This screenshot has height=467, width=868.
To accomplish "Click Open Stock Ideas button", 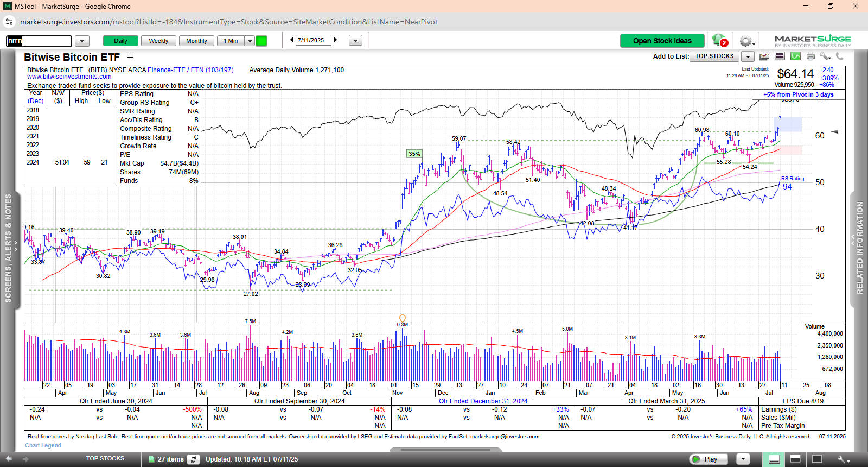I will click(662, 41).
